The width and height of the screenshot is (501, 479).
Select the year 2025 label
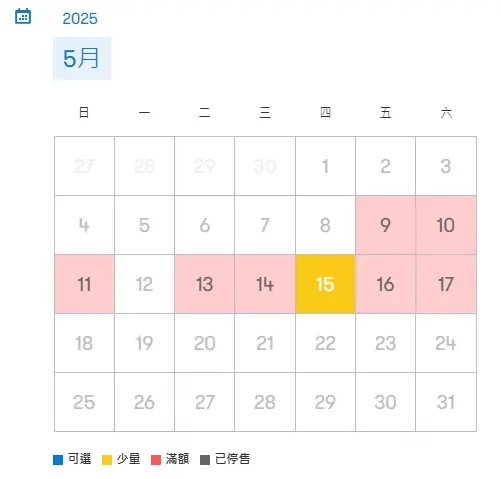tap(80, 19)
